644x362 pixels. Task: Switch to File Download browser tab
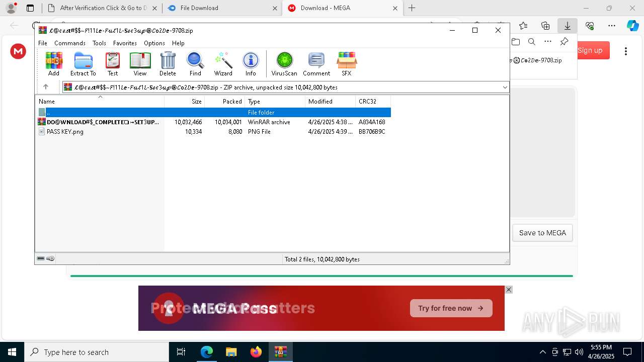point(222,8)
